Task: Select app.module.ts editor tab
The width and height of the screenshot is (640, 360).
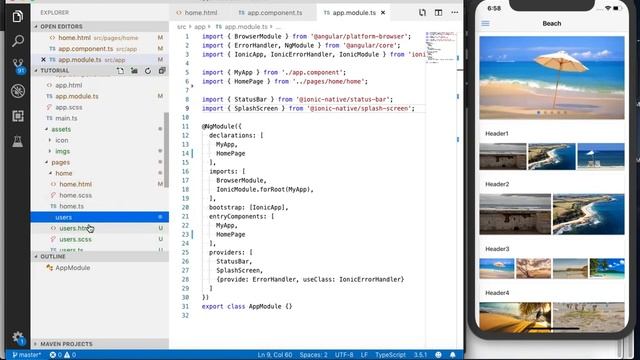Action: [x=353, y=13]
